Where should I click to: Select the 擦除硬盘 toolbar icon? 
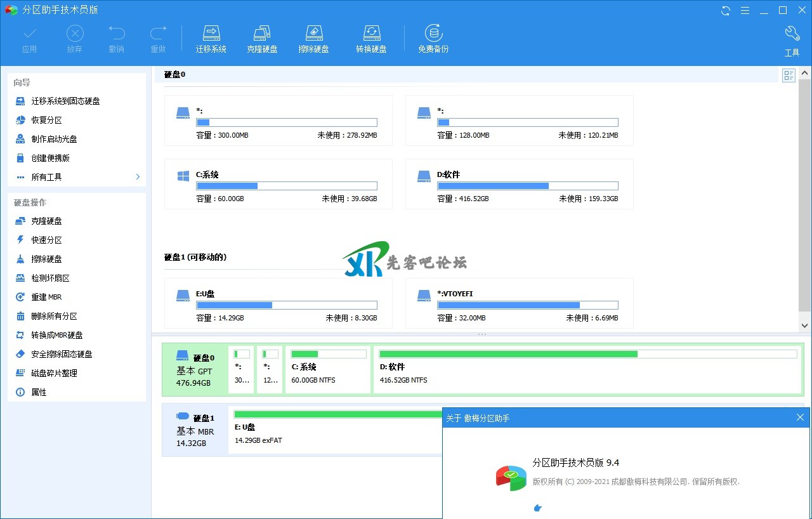point(313,39)
